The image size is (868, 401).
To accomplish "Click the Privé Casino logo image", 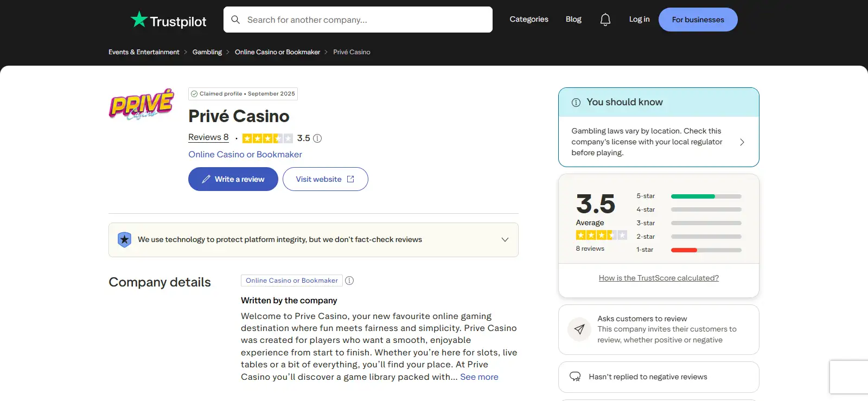I will click(x=142, y=104).
